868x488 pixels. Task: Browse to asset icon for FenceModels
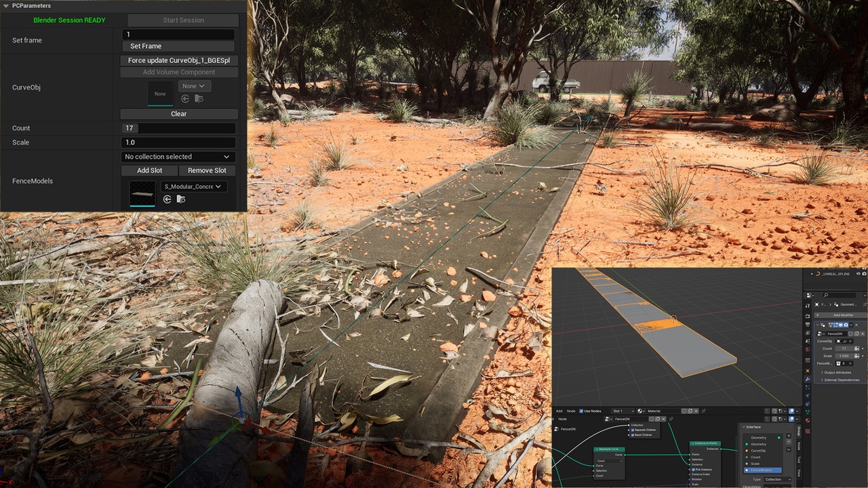pyautogui.click(x=181, y=199)
